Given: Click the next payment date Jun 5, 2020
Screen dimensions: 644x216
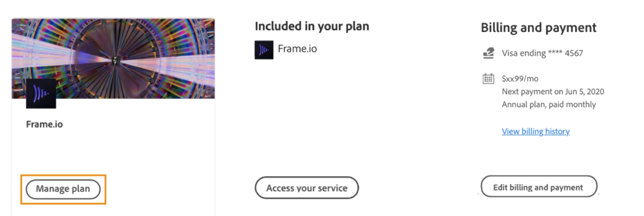Looking at the screenshot, I should (585, 92).
